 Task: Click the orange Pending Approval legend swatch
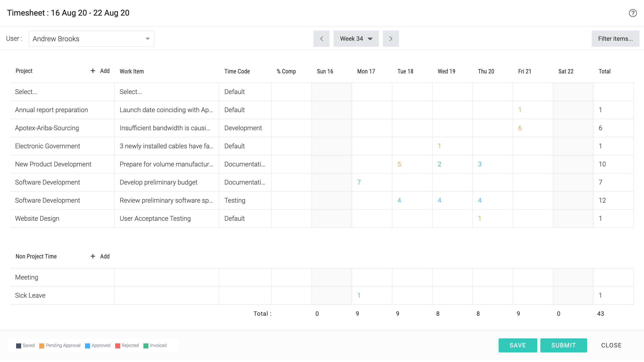pyautogui.click(x=42, y=346)
